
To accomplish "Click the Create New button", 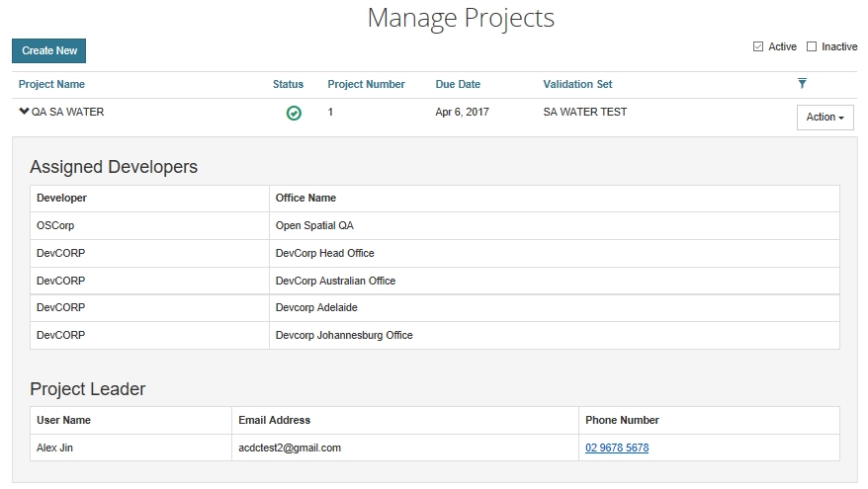I will pyautogui.click(x=49, y=50).
